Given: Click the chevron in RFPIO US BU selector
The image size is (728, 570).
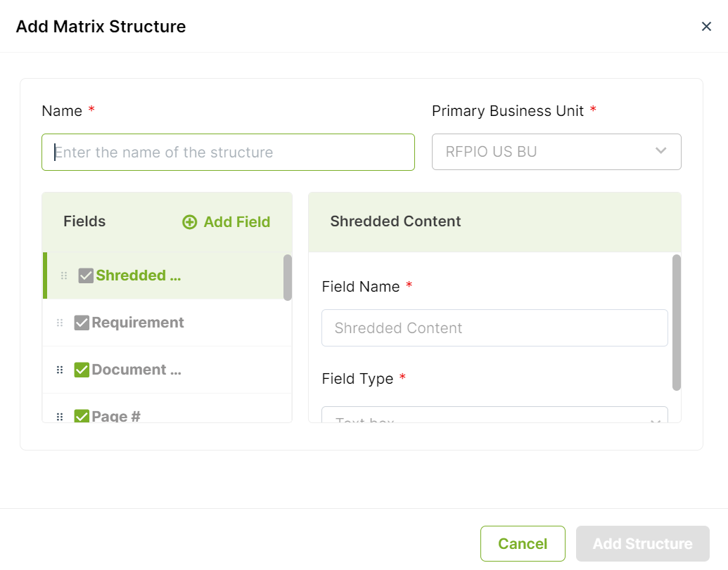Looking at the screenshot, I should click(x=660, y=150).
